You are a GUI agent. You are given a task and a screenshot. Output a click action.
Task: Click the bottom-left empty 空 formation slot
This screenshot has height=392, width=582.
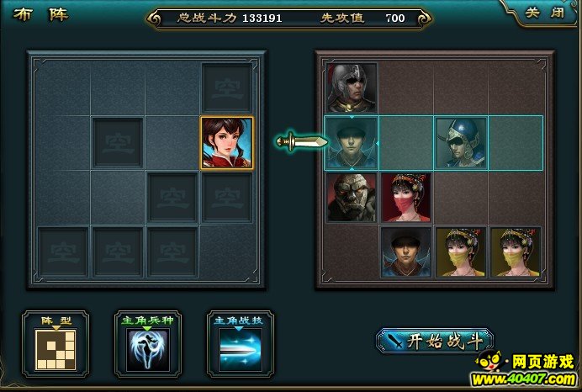pyautogui.click(x=63, y=252)
